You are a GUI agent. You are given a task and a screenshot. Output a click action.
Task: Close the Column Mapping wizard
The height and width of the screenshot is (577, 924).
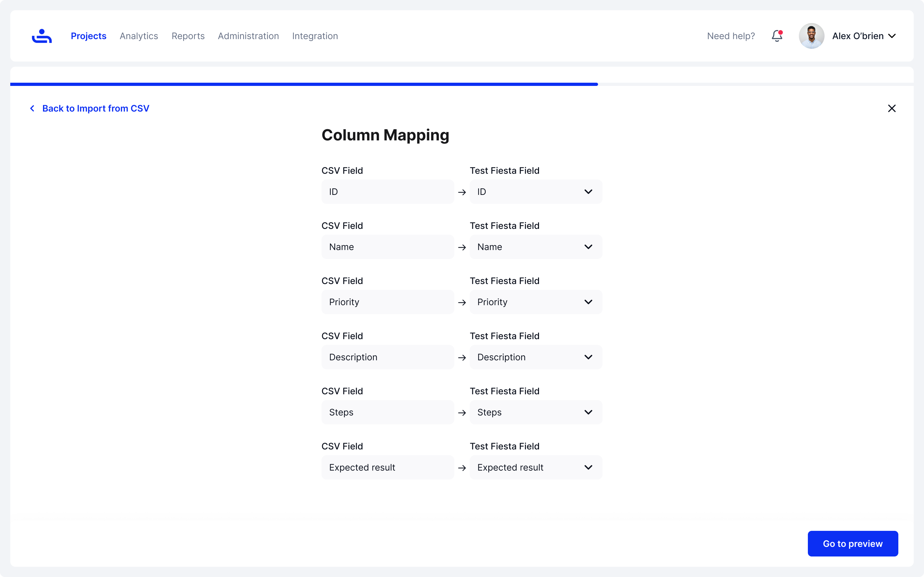pos(892,108)
